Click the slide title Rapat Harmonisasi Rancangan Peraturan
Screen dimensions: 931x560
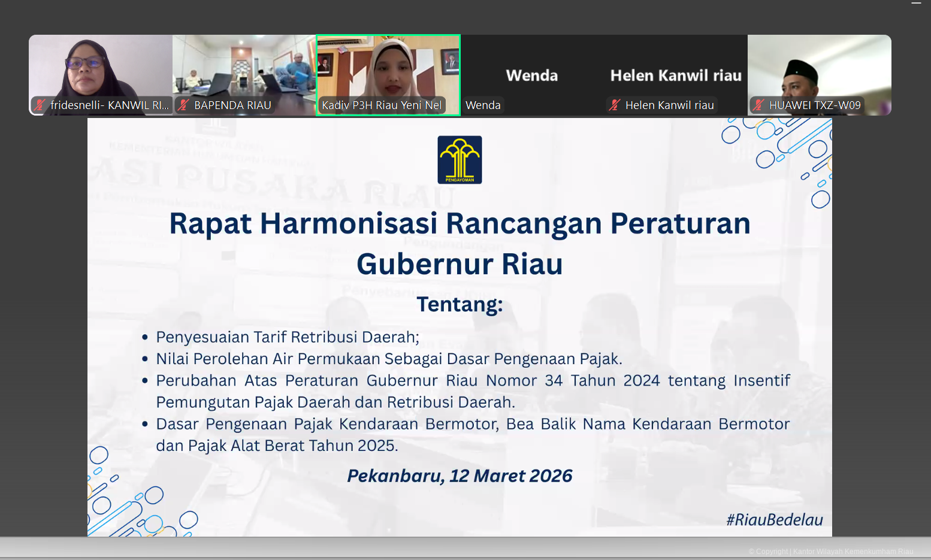tap(460, 223)
